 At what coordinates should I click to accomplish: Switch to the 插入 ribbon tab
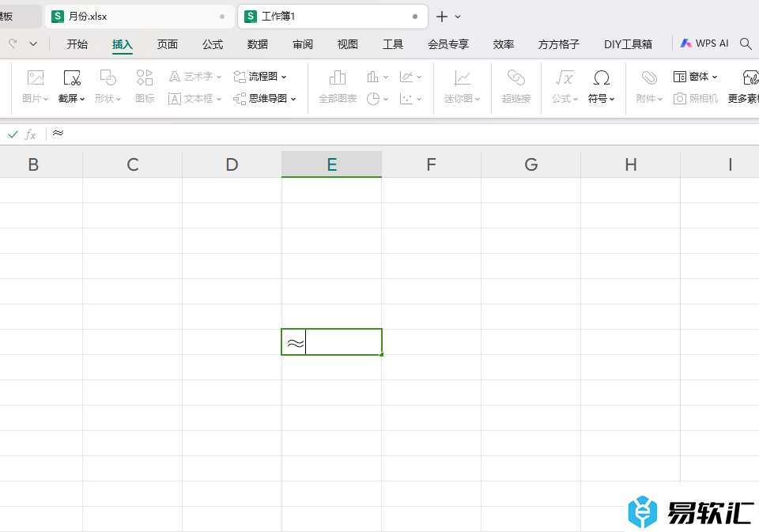[122, 44]
